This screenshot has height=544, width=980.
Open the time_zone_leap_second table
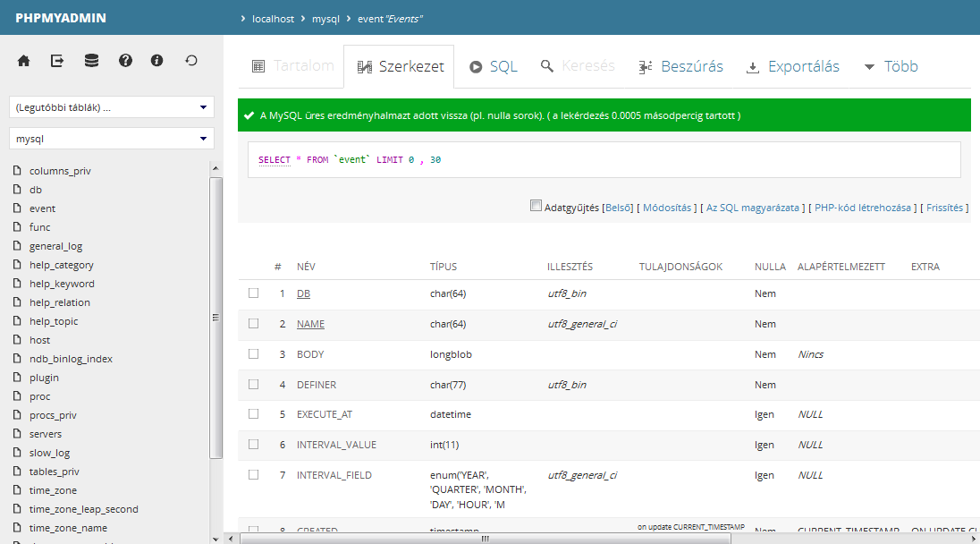click(84, 509)
